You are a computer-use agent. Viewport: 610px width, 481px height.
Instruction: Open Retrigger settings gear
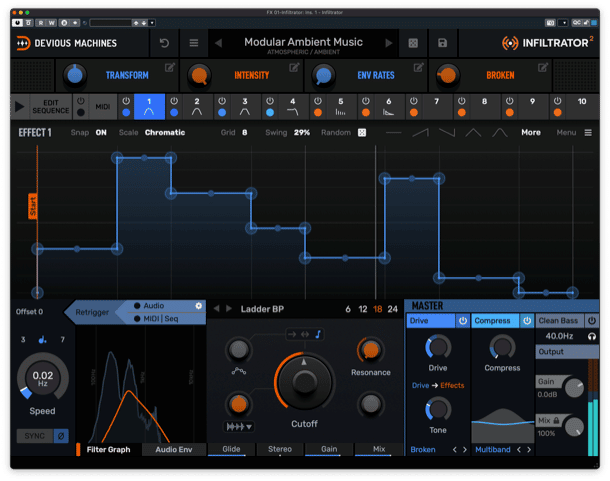click(x=198, y=306)
